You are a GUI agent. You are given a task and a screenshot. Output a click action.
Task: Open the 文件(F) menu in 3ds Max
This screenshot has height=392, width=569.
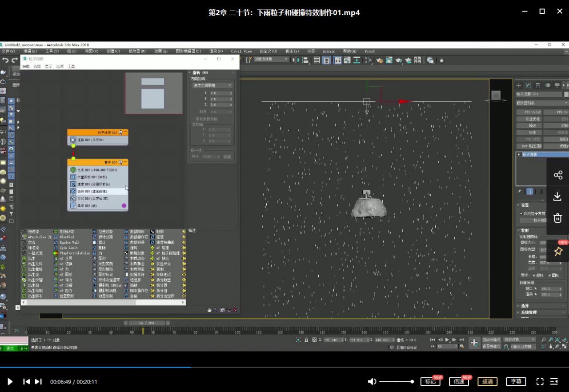click(8, 51)
